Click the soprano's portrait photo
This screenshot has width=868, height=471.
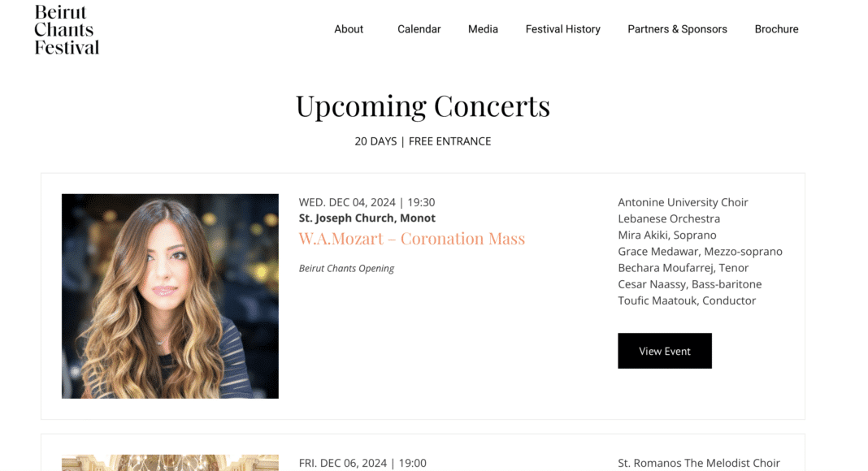[169, 296]
